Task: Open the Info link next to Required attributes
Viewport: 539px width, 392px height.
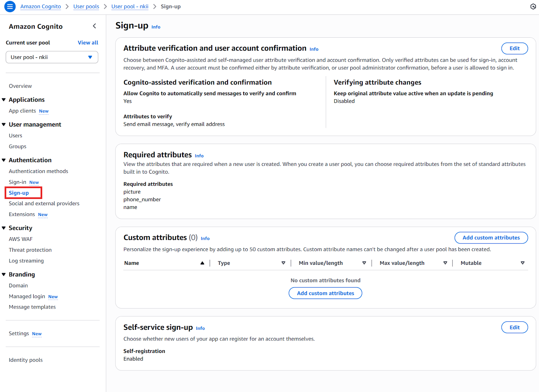Action: point(199,155)
